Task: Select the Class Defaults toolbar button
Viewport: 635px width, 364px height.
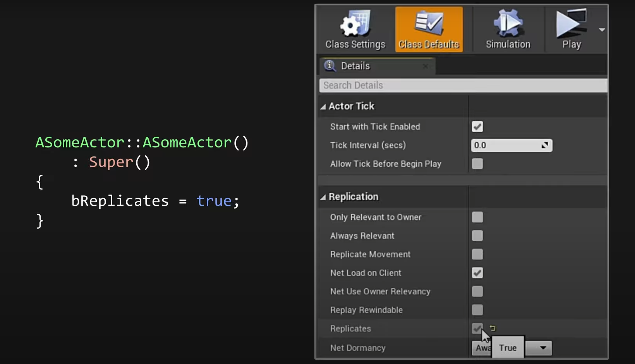Action: [429, 30]
